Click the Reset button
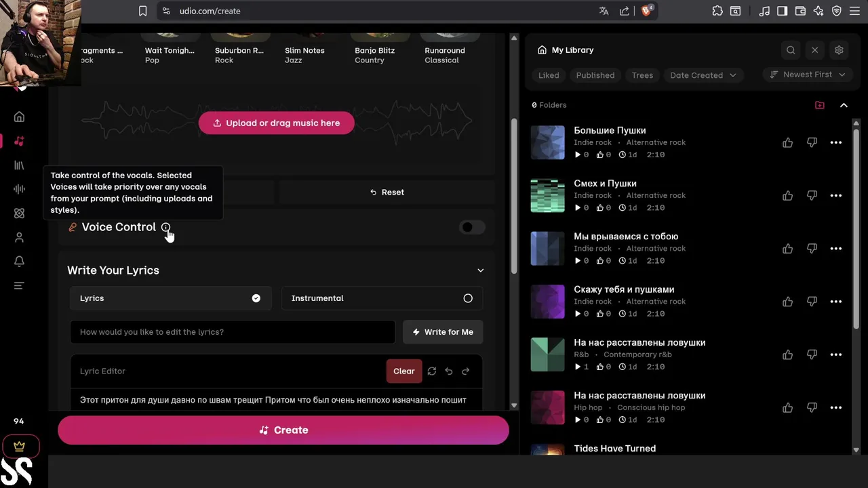The width and height of the screenshot is (868, 488). click(x=387, y=192)
